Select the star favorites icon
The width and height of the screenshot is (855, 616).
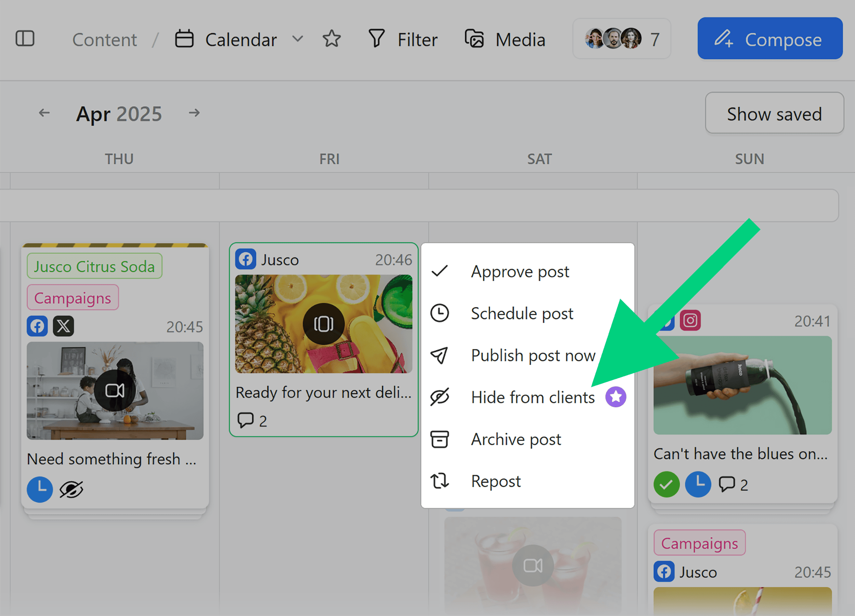[331, 39]
